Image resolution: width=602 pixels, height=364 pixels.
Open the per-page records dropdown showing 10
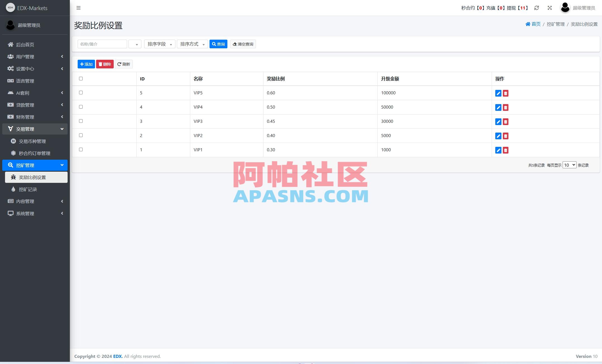(569, 165)
